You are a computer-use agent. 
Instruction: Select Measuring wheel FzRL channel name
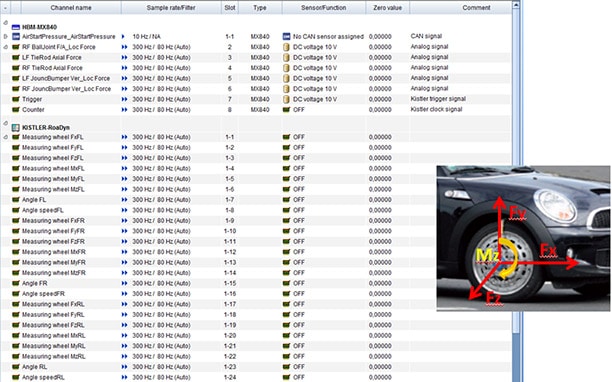53,325
